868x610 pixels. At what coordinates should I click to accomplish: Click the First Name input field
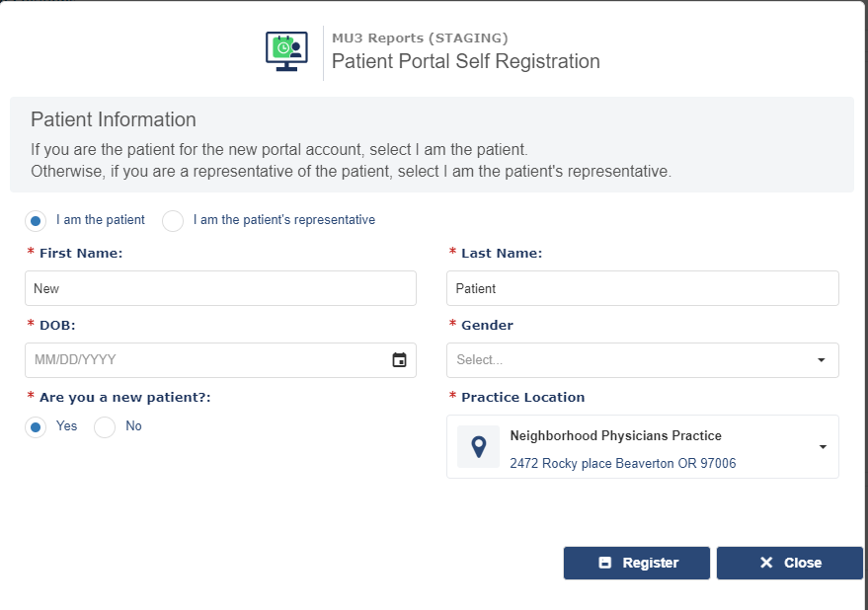220,288
